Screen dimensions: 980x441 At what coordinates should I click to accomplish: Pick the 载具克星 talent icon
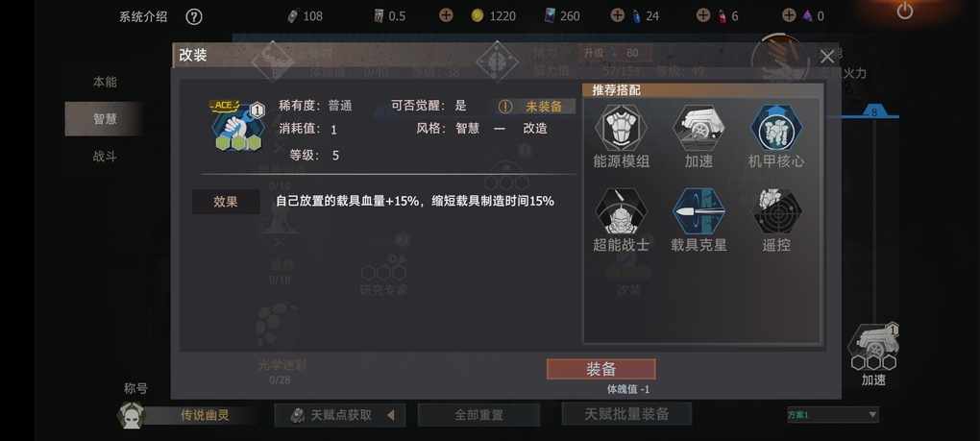pyautogui.click(x=698, y=211)
